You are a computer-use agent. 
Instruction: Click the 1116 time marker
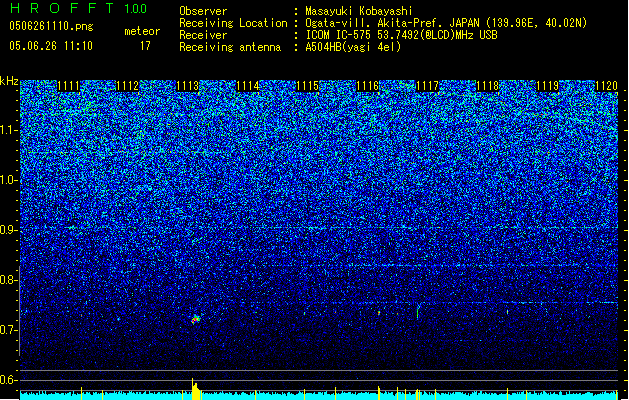[368, 86]
